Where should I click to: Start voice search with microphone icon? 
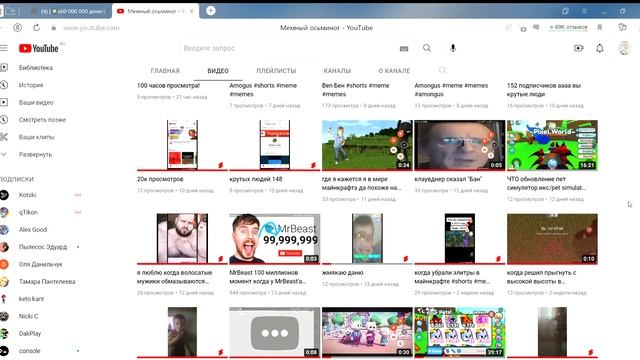(x=453, y=48)
